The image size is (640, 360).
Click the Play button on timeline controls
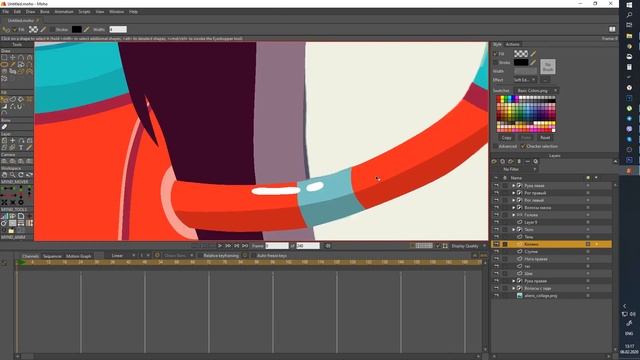point(220,246)
